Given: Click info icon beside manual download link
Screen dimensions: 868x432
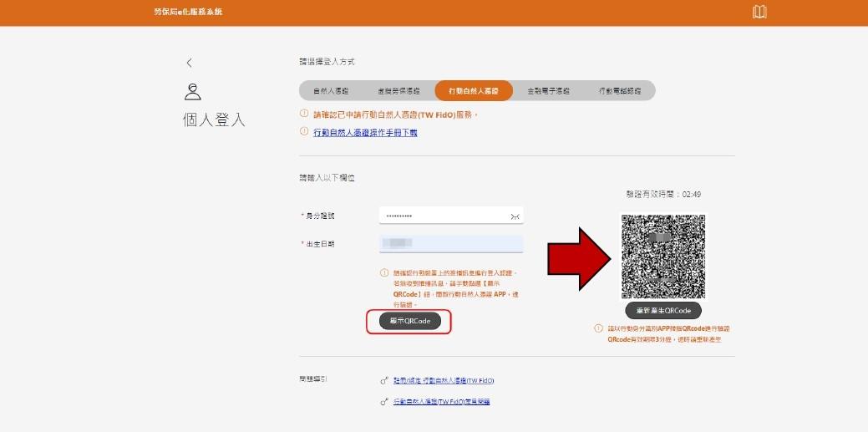Looking at the screenshot, I should click(x=303, y=131).
